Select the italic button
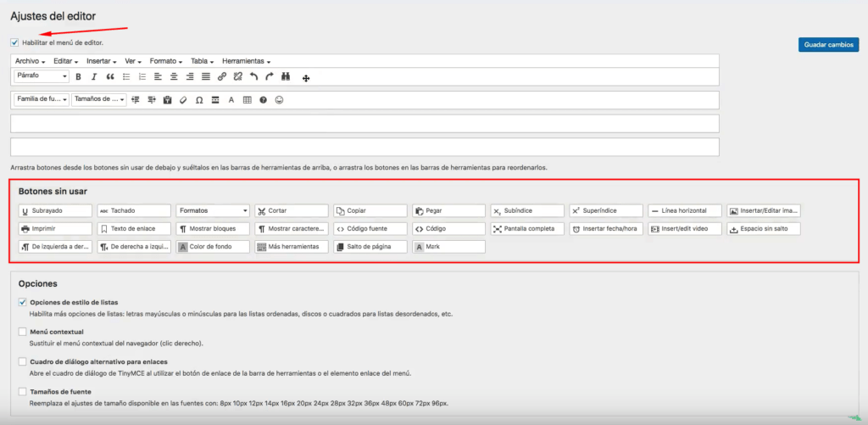 pos(94,77)
